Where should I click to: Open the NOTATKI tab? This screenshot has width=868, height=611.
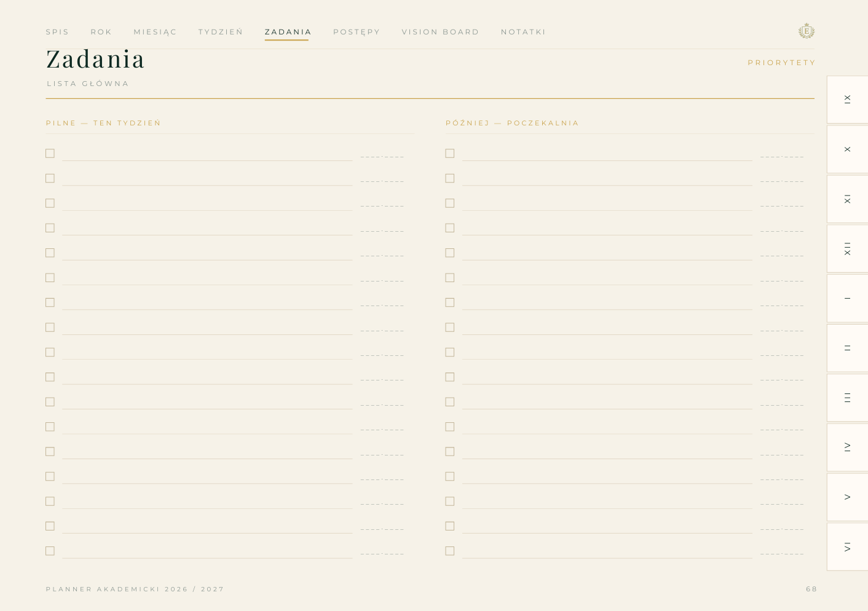(523, 32)
